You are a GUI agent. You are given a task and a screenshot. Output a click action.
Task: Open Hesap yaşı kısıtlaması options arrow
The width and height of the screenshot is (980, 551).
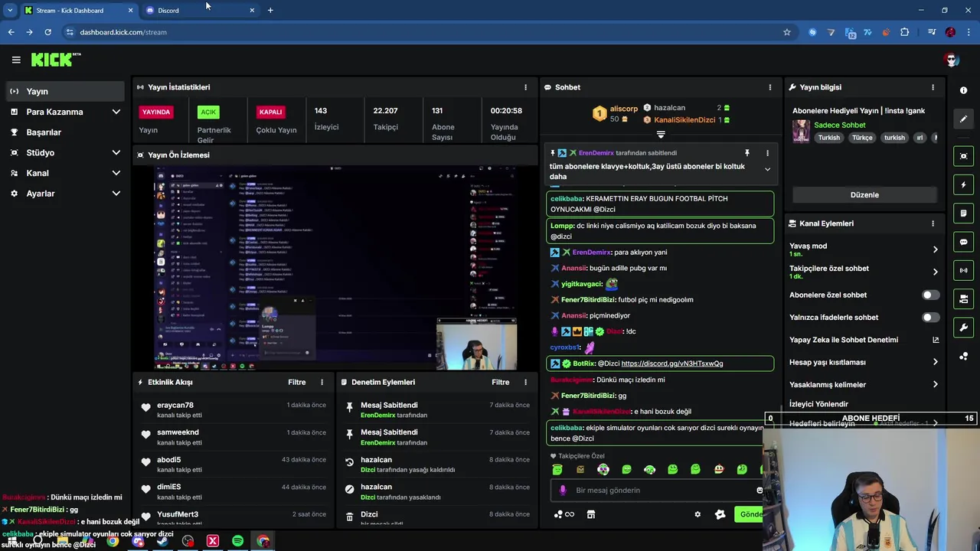935,362
